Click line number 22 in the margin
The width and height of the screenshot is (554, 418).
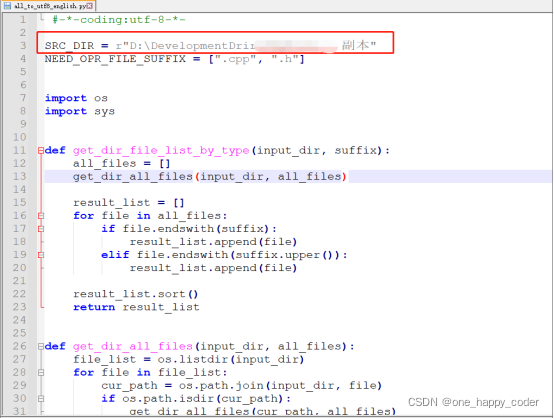tap(20, 294)
